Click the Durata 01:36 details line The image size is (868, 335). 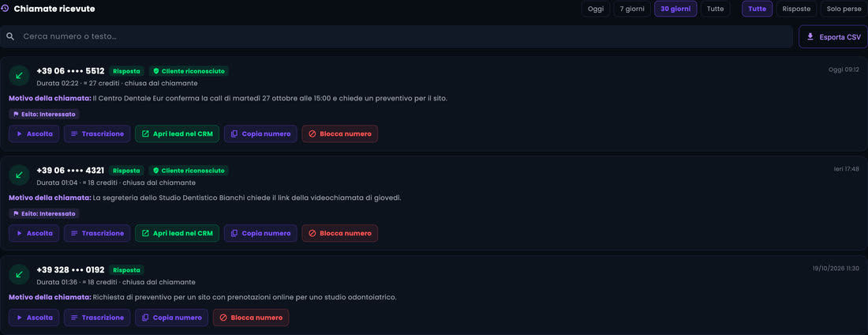pos(116,282)
